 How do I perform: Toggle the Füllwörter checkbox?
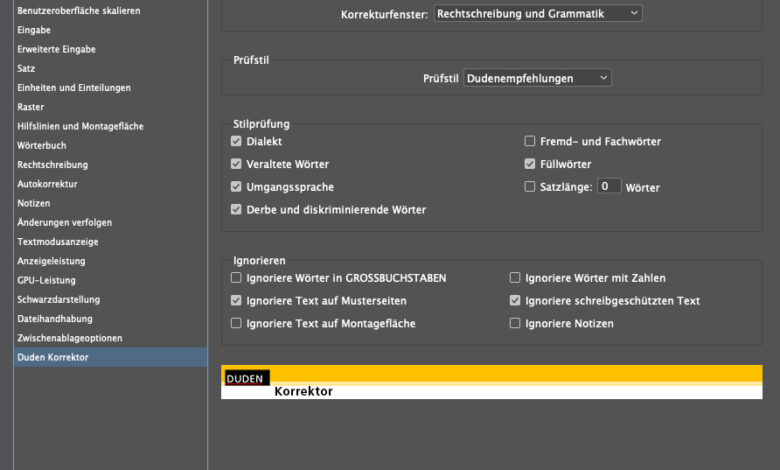(x=531, y=164)
